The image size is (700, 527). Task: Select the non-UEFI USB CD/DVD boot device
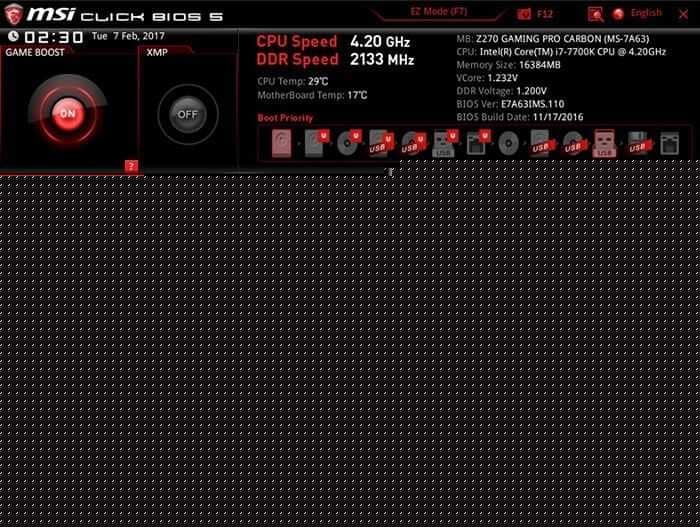[574, 143]
